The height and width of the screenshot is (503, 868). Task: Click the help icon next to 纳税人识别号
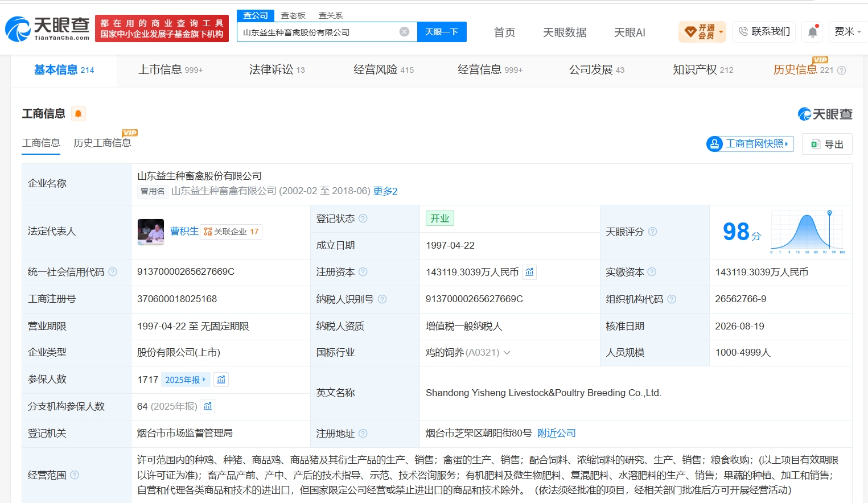point(382,299)
